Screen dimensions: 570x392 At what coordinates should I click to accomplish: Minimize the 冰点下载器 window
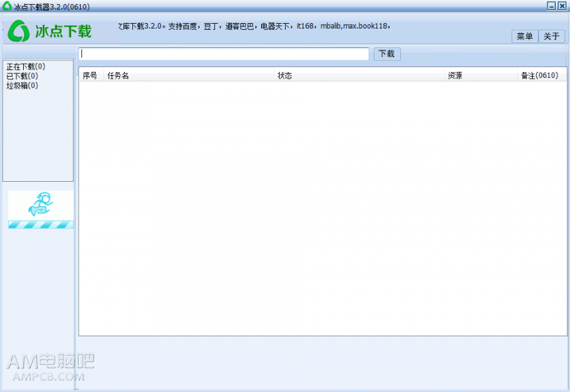[552, 6]
